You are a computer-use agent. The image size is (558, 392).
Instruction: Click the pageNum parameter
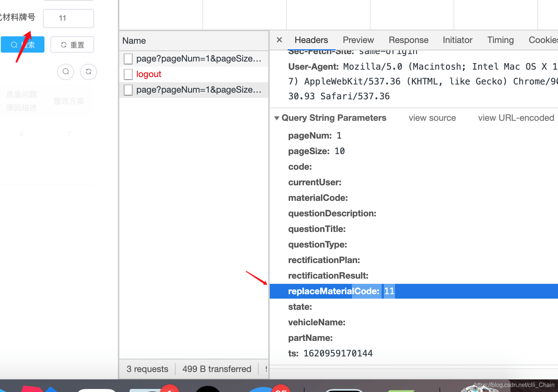315,136
